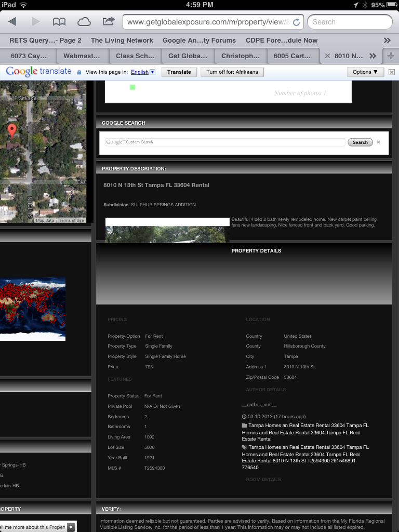Click the red map marker pin
Screen dimensions: 399x532
(x=12, y=131)
